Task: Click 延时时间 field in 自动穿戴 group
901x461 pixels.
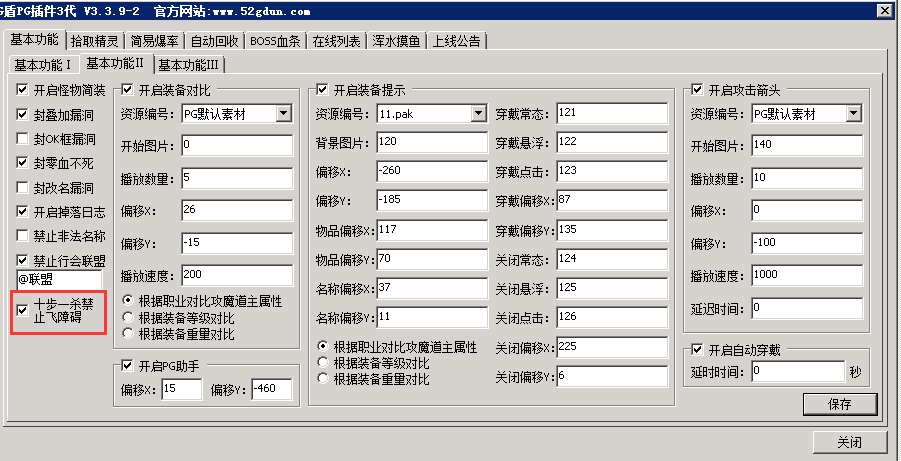Action: pyautogui.click(x=798, y=371)
